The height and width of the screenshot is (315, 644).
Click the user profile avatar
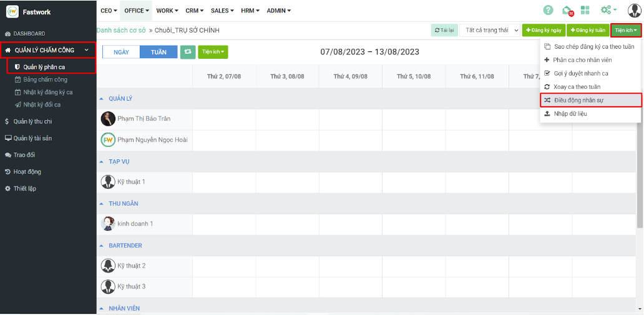click(x=633, y=10)
